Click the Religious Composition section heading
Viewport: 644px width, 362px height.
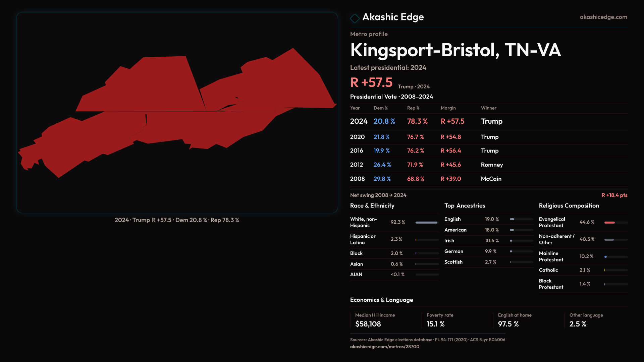click(569, 206)
